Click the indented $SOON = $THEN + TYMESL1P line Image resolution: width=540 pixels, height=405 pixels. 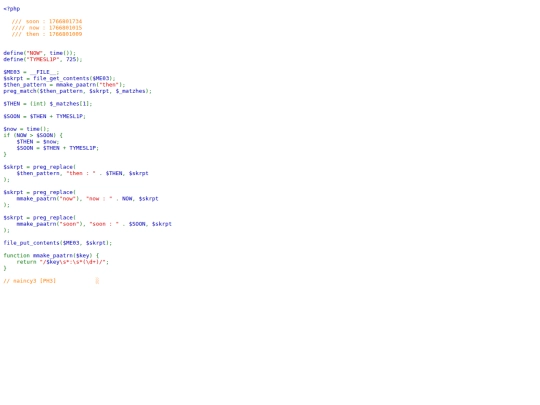tap(58, 148)
